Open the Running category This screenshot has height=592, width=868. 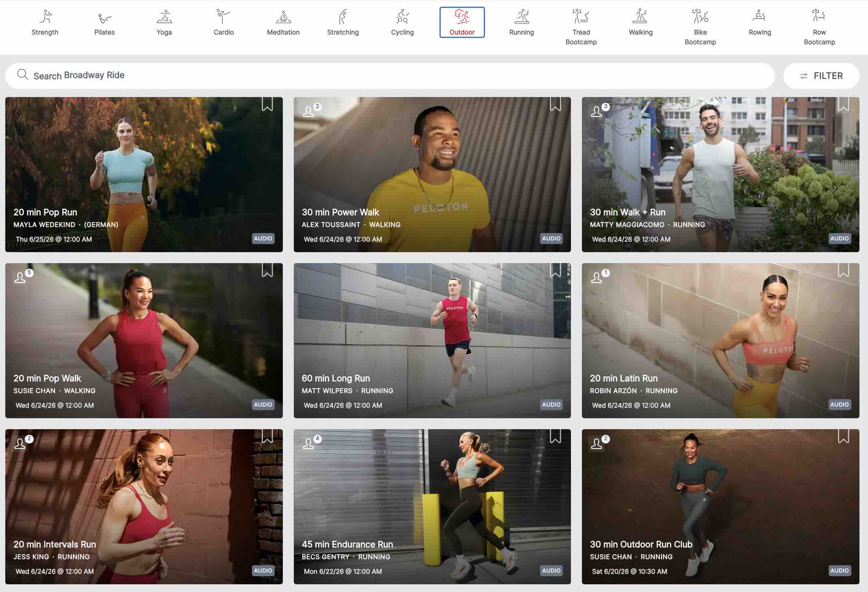click(x=522, y=22)
